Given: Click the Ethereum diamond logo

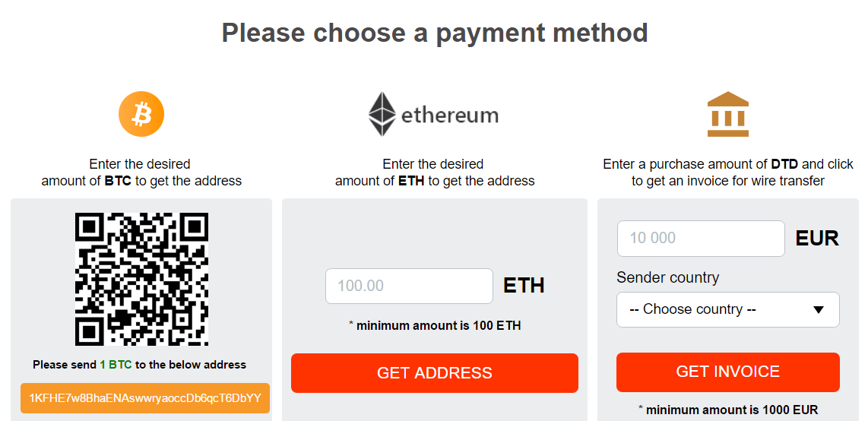Looking at the screenshot, I should [382, 114].
